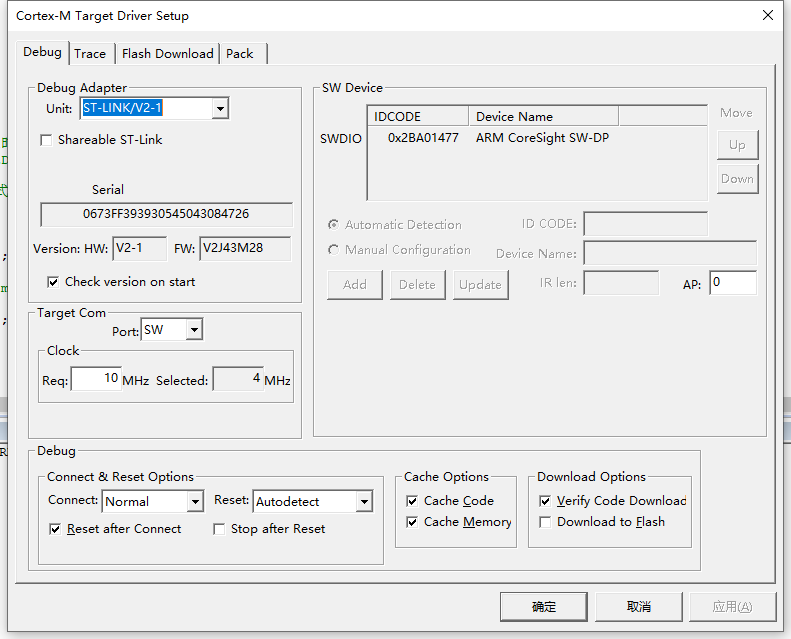The image size is (791, 639).
Task: Open the Port selection dropdown
Action: pos(194,330)
